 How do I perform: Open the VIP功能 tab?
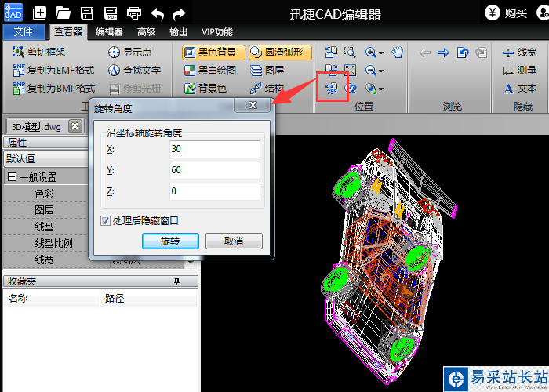pos(217,32)
